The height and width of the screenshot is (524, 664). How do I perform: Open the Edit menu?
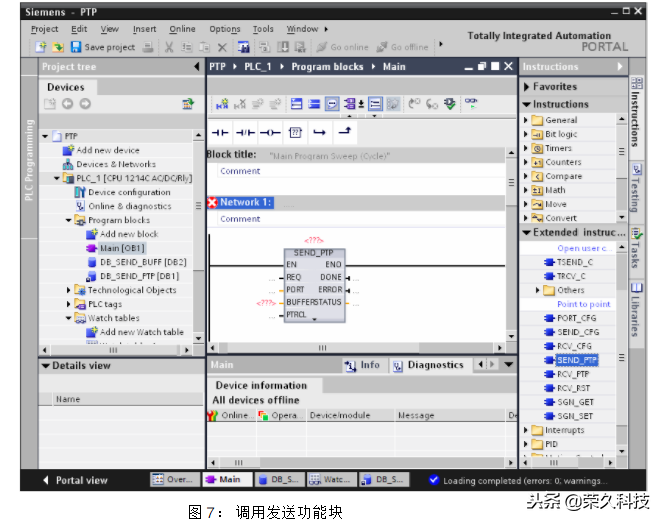tap(79, 29)
